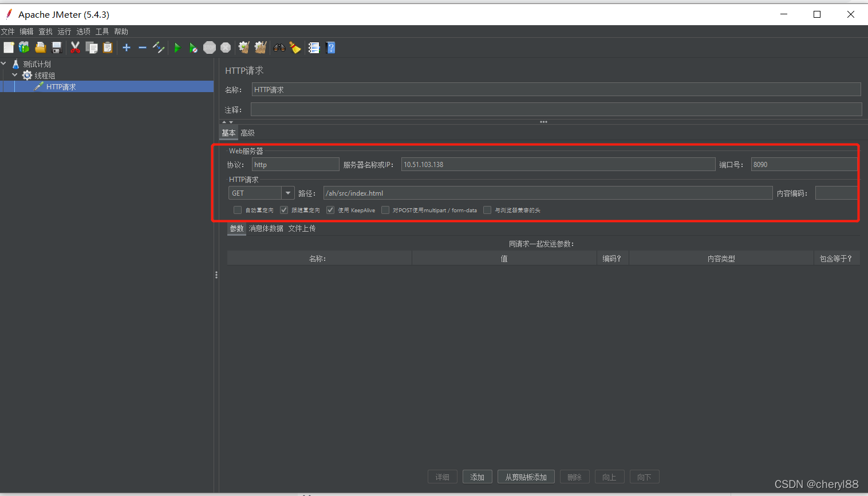Click the Thread Group gear icon in tree

tap(27, 76)
